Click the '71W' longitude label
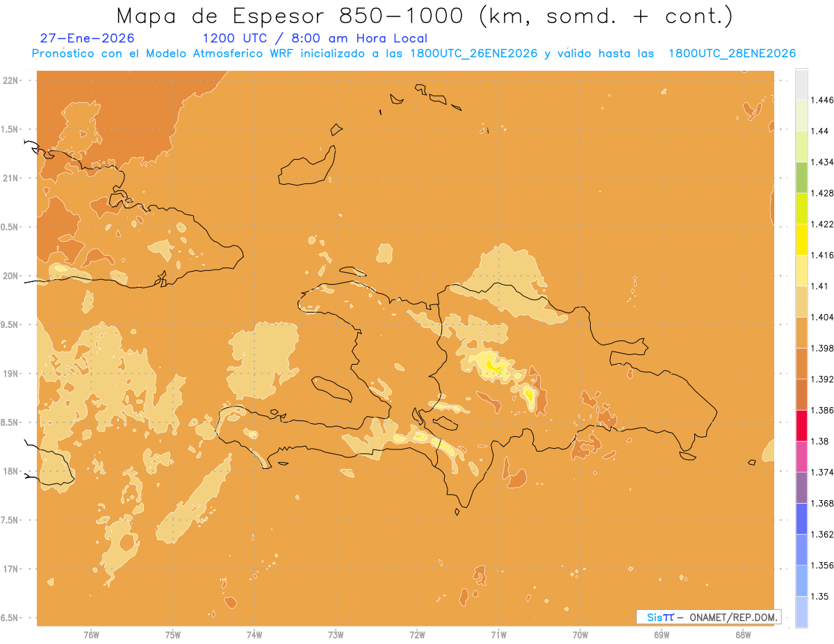This screenshot has width=834, height=644. (x=498, y=635)
